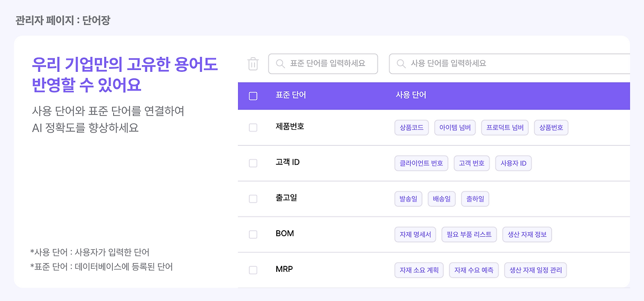644x301 pixels.
Task: Click the 표준 단어 search input field
Action: click(327, 64)
